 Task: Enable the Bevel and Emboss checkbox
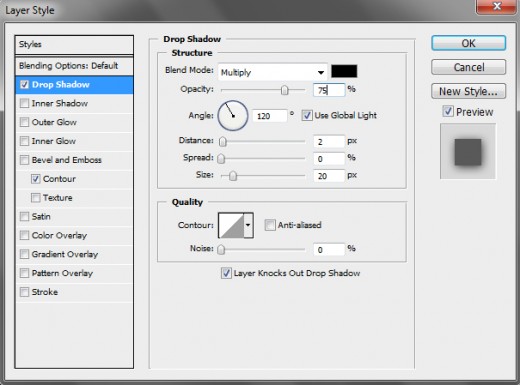pos(24,160)
